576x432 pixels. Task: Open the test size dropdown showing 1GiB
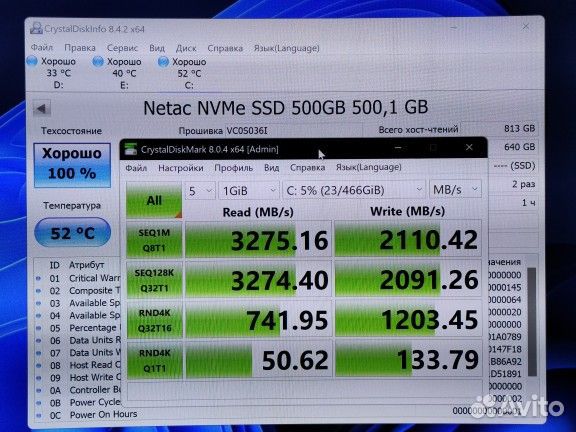tap(249, 191)
